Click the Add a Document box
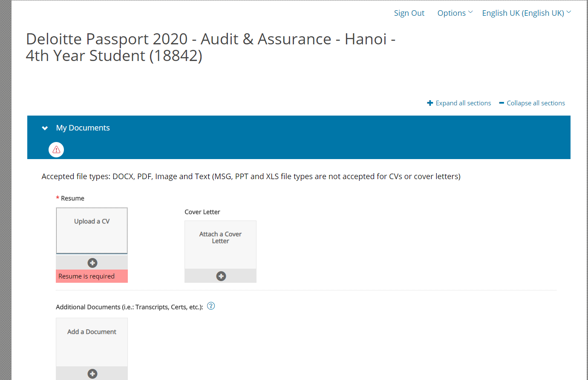 coord(92,341)
